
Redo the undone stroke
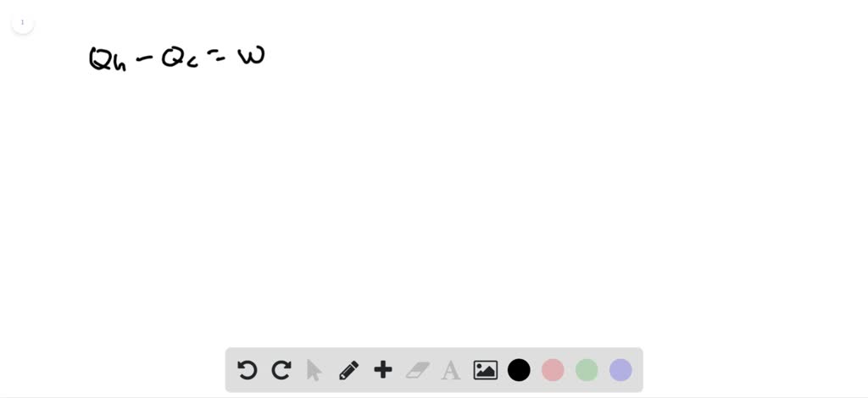coord(281,370)
